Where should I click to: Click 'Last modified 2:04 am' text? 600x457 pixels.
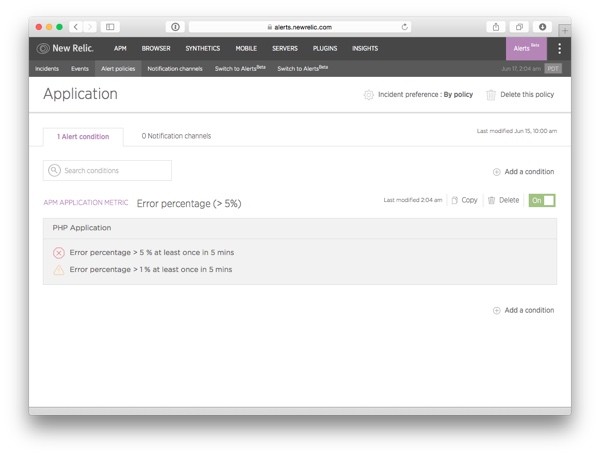[413, 200]
